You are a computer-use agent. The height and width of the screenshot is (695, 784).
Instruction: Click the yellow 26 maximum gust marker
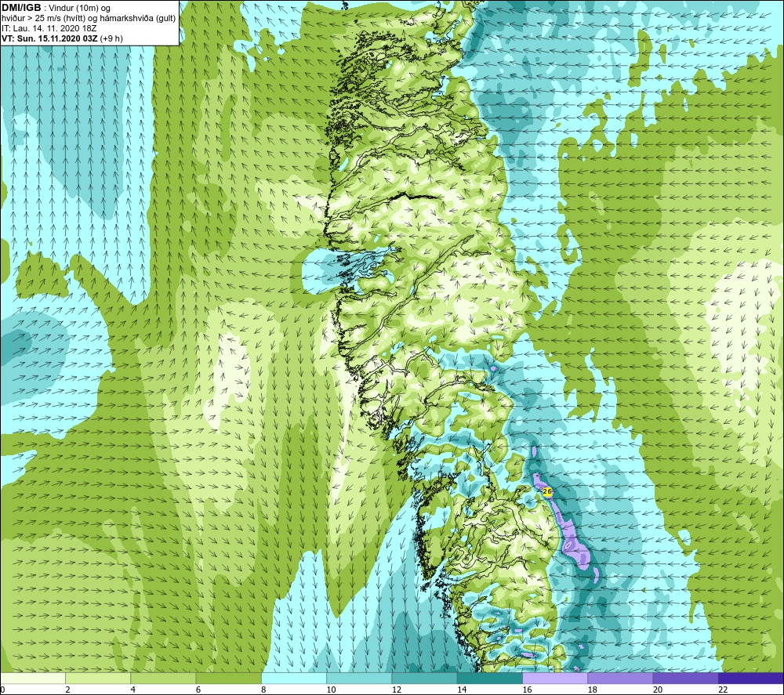pyautogui.click(x=547, y=491)
